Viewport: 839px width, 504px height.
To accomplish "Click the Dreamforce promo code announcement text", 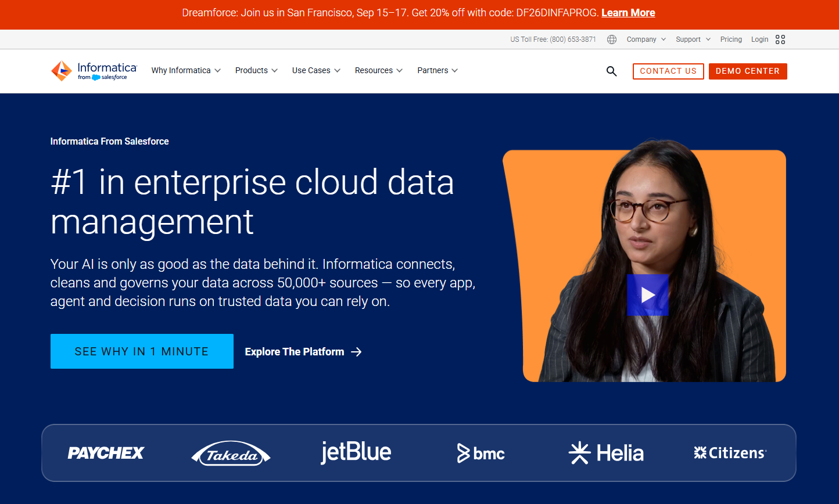I will pyautogui.click(x=390, y=13).
